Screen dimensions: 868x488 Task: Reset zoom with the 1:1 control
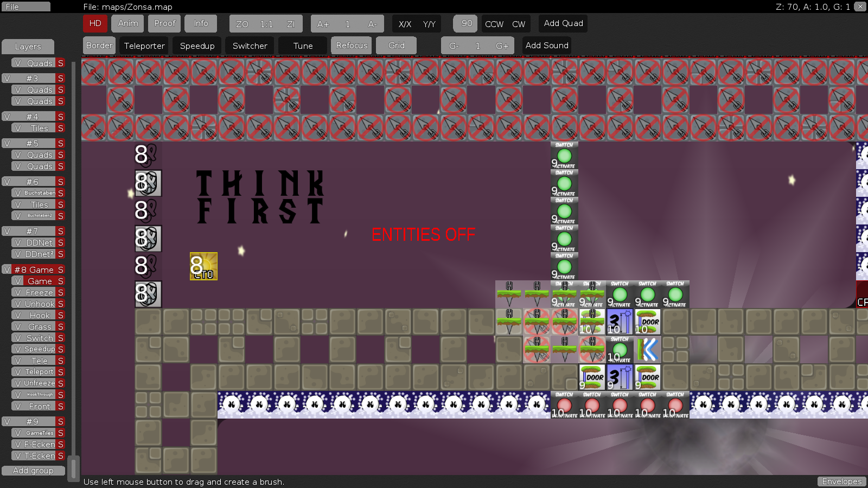[x=265, y=24]
